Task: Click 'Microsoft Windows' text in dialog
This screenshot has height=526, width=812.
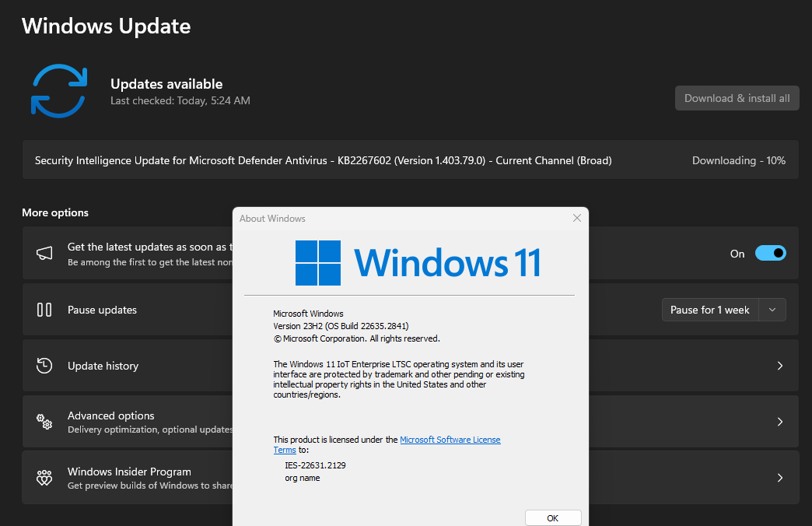Action: 308,314
